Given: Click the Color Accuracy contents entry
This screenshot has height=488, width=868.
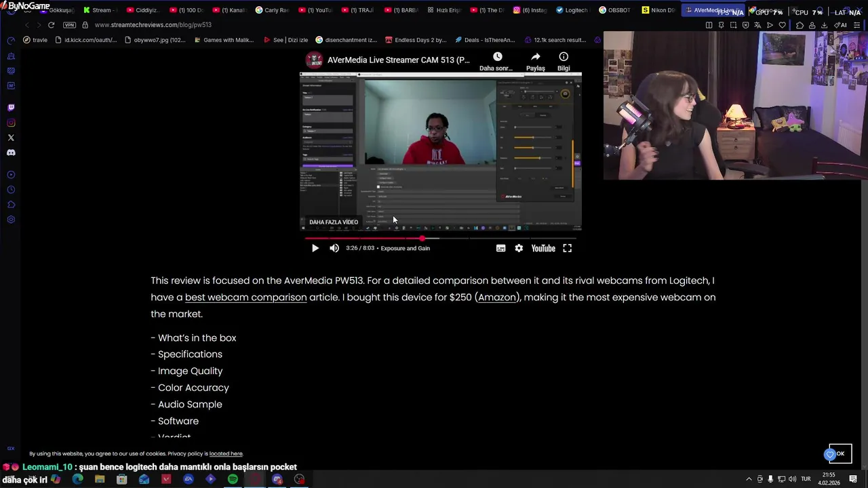Looking at the screenshot, I should pos(193,388).
